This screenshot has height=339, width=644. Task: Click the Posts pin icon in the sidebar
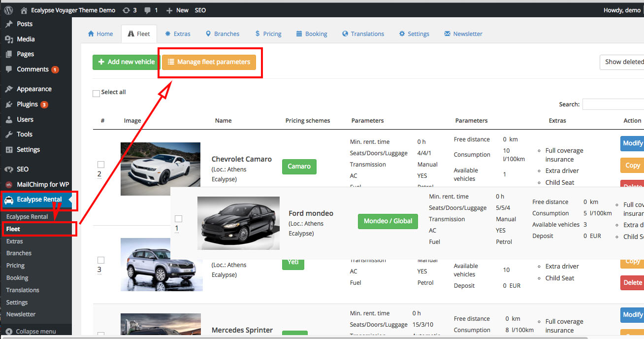(9, 24)
